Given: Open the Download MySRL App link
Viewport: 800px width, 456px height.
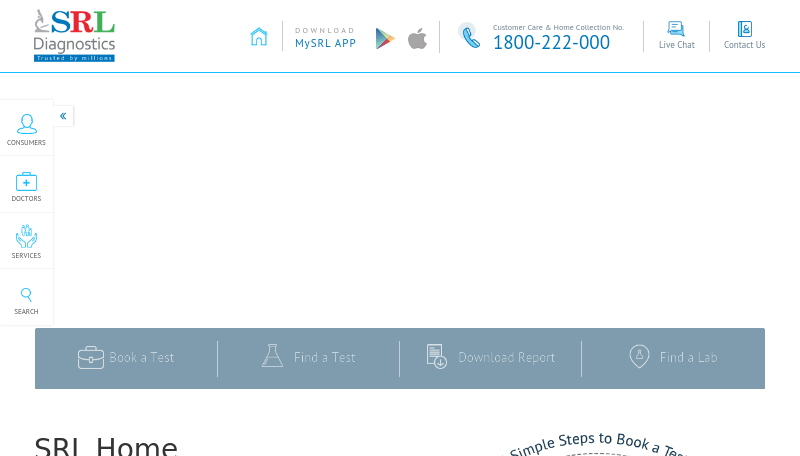Looking at the screenshot, I should coord(325,38).
